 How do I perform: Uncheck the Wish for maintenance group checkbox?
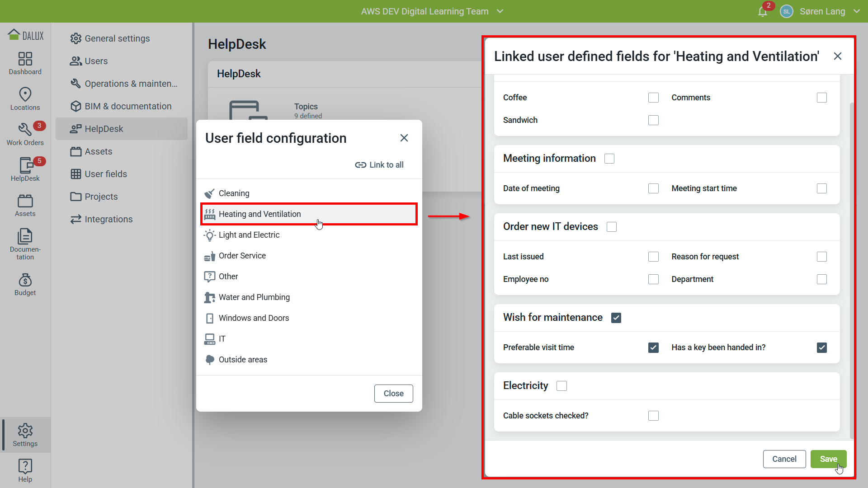[616, 318]
